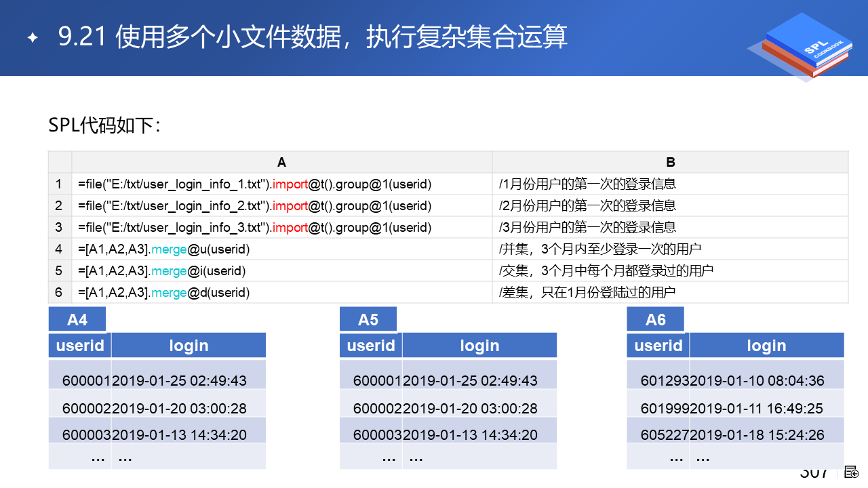Select row number 5 in the code grid
868x488 pixels.
(60, 270)
